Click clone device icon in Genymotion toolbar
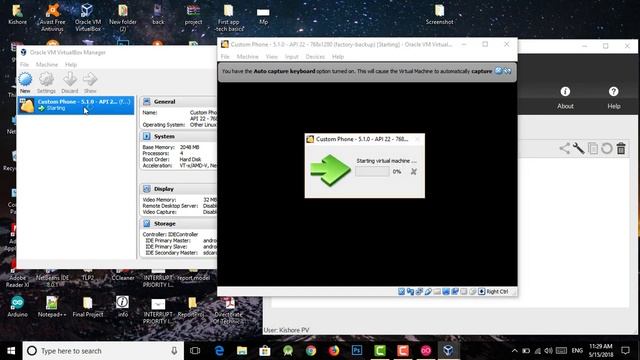Viewport: 640px width, 360px height. (x=593, y=148)
